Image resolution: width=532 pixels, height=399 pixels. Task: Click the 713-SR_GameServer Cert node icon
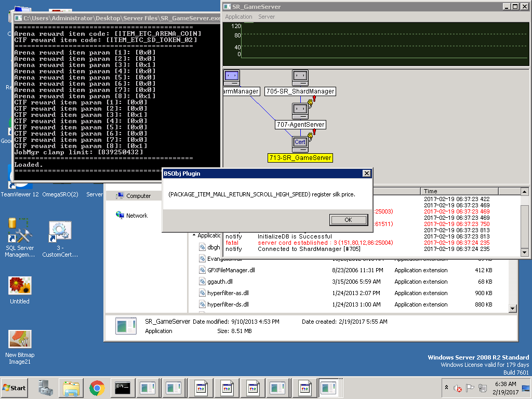point(300,143)
